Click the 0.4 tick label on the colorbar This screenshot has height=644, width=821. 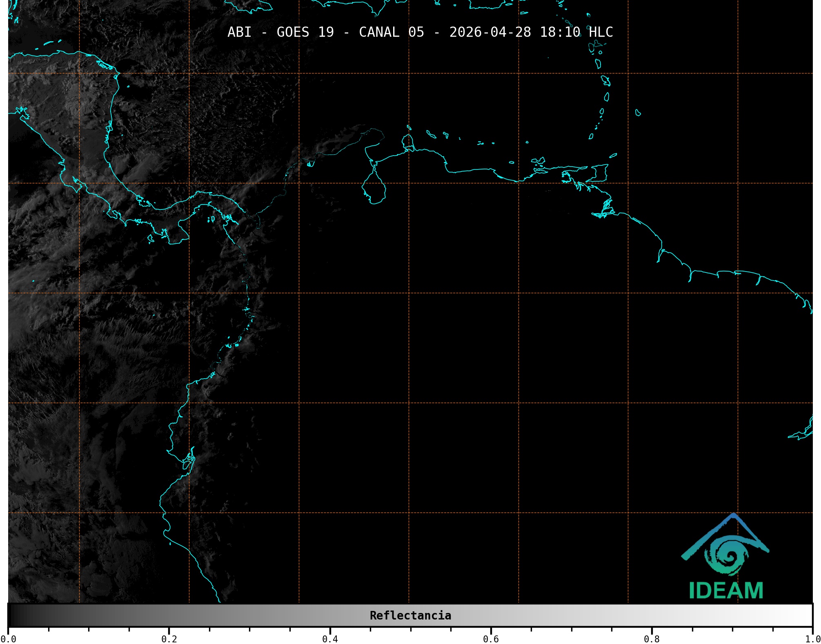point(330,639)
